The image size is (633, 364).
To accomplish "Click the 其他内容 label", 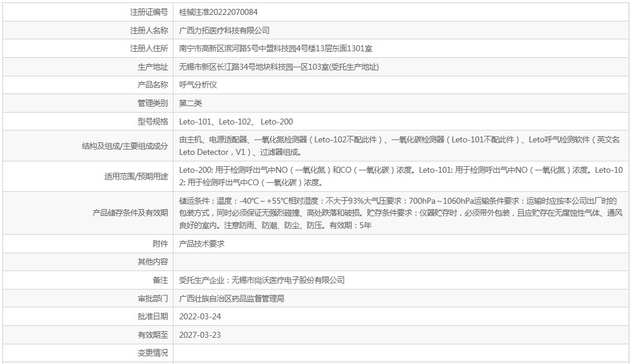I will coord(153,262).
